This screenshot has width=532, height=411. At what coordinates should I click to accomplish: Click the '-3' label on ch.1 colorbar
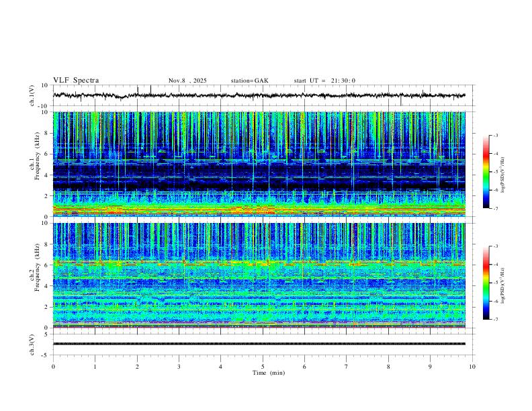[496, 135]
